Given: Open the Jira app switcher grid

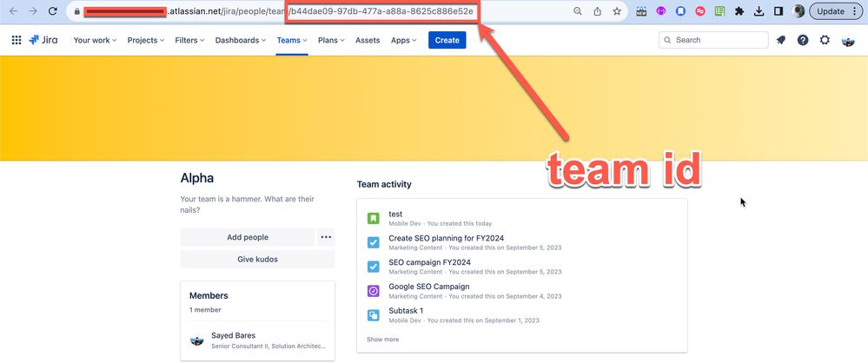Looking at the screenshot, I should point(17,40).
